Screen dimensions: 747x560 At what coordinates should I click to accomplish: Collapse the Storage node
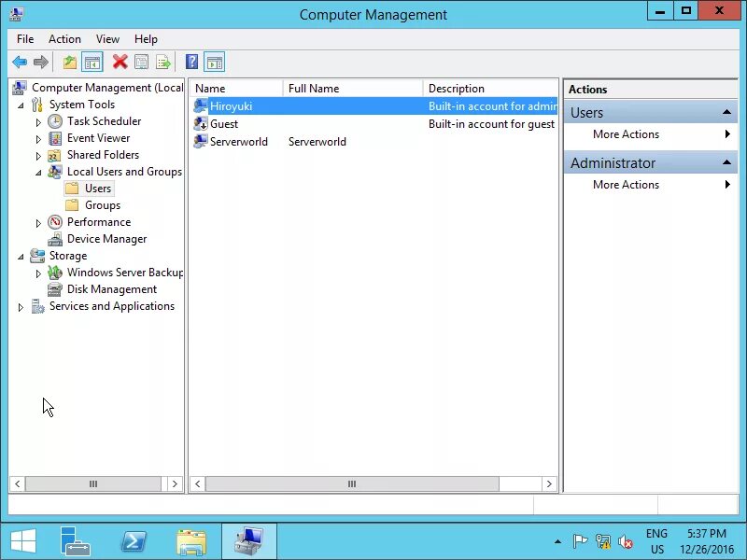21,257
